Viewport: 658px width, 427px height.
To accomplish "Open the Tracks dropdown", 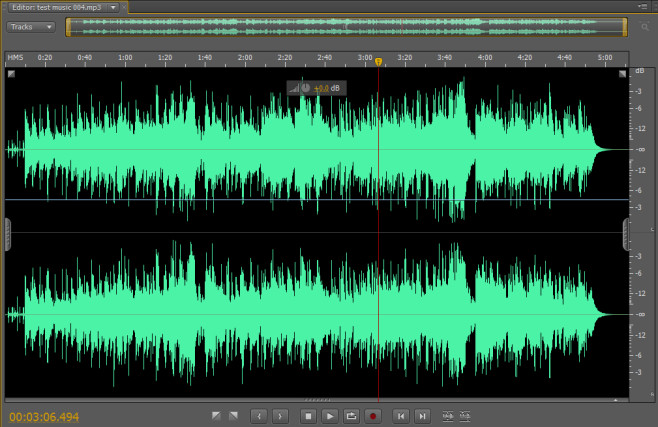I will tap(31, 27).
